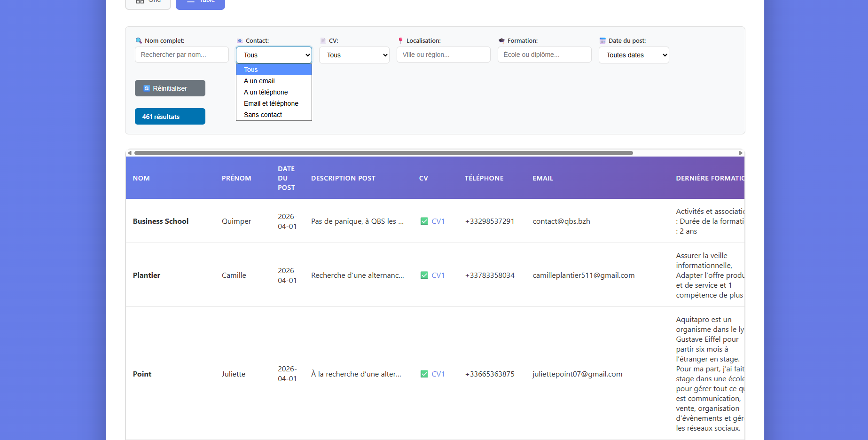Collapse the open Contact dropdown box
This screenshot has height=440, width=868.
click(274, 55)
